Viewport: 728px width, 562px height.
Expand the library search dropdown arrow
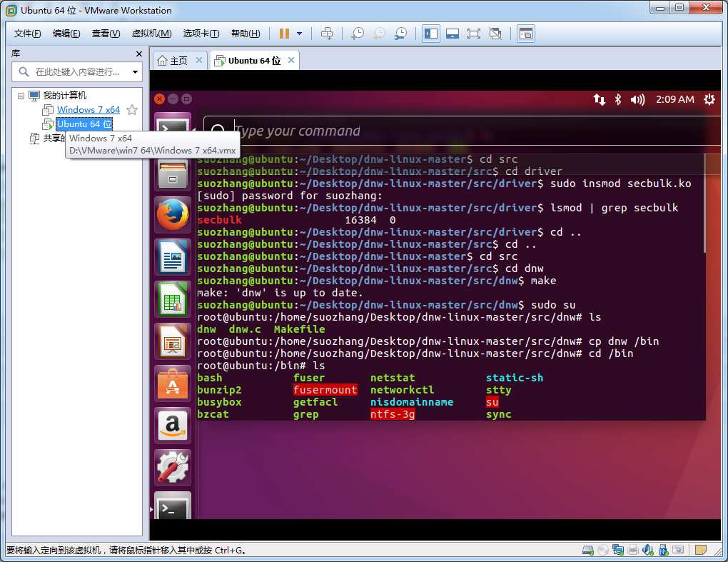135,72
